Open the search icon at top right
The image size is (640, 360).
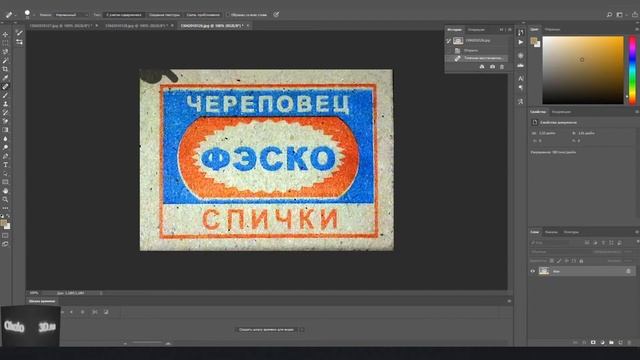click(x=609, y=15)
